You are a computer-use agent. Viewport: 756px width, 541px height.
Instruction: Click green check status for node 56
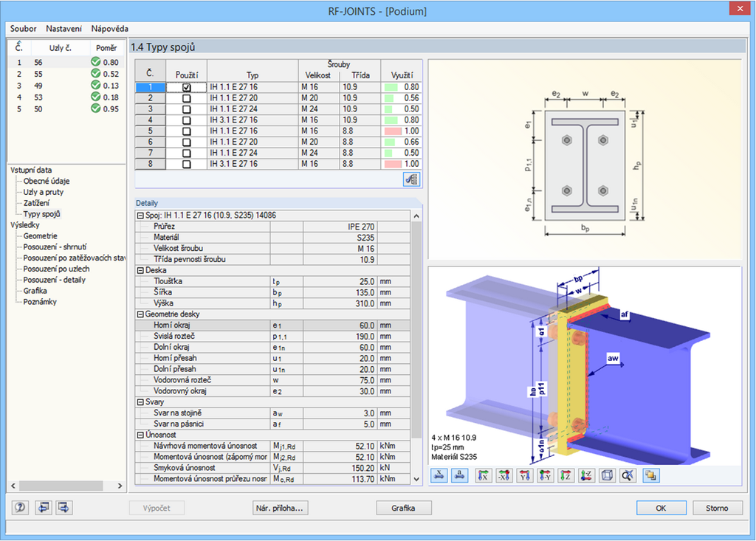[95, 62]
